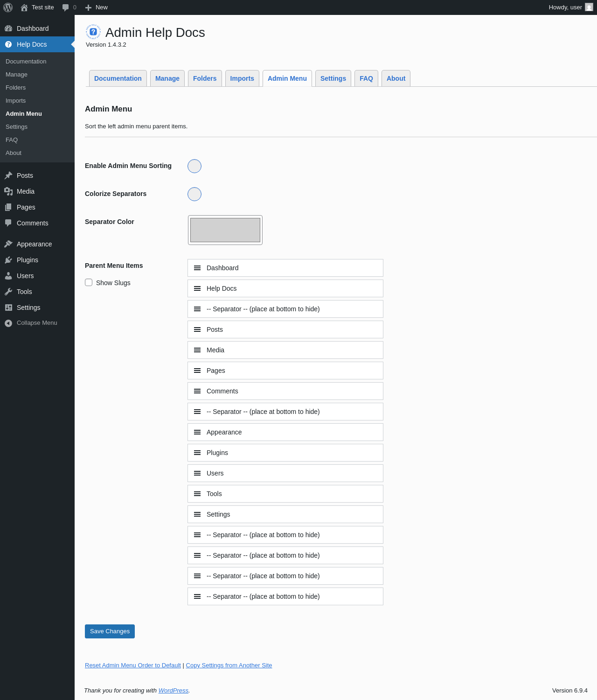Click the drag handle on the Media row
The image size is (597, 700).
click(197, 350)
